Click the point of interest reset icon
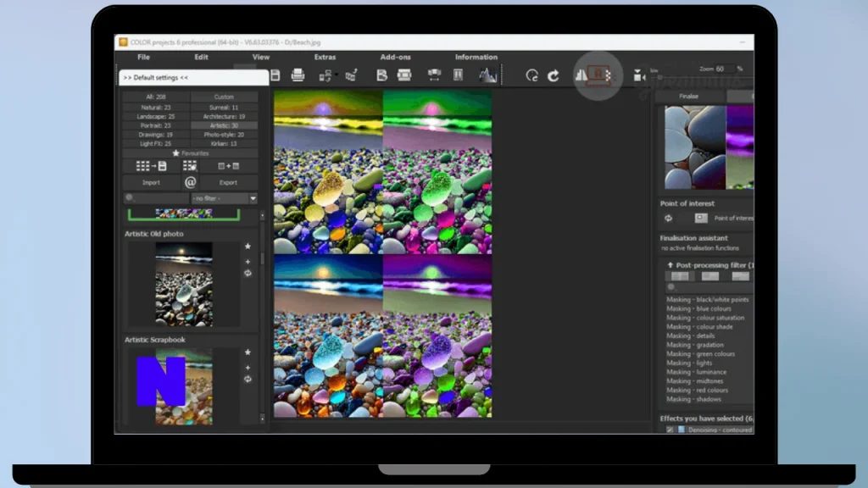This screenshot has width=868, height=488. [x=669, y=218]
